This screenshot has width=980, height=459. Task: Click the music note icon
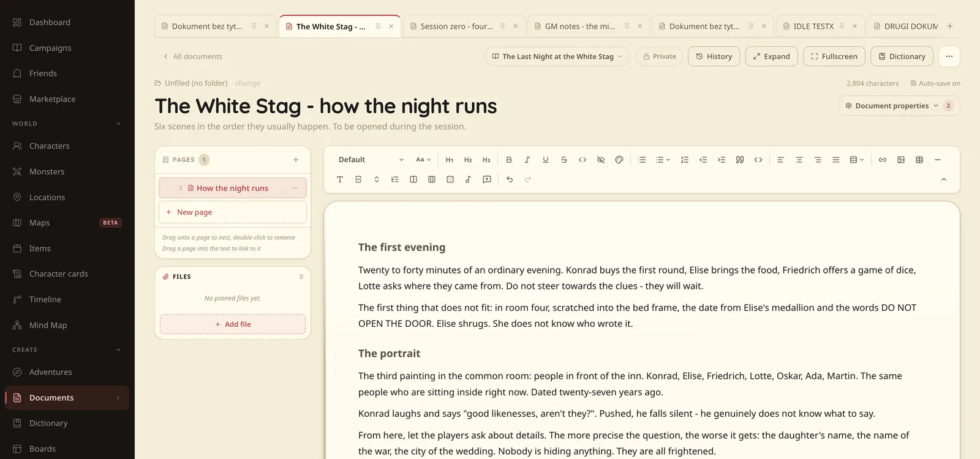tap(469, 179)
